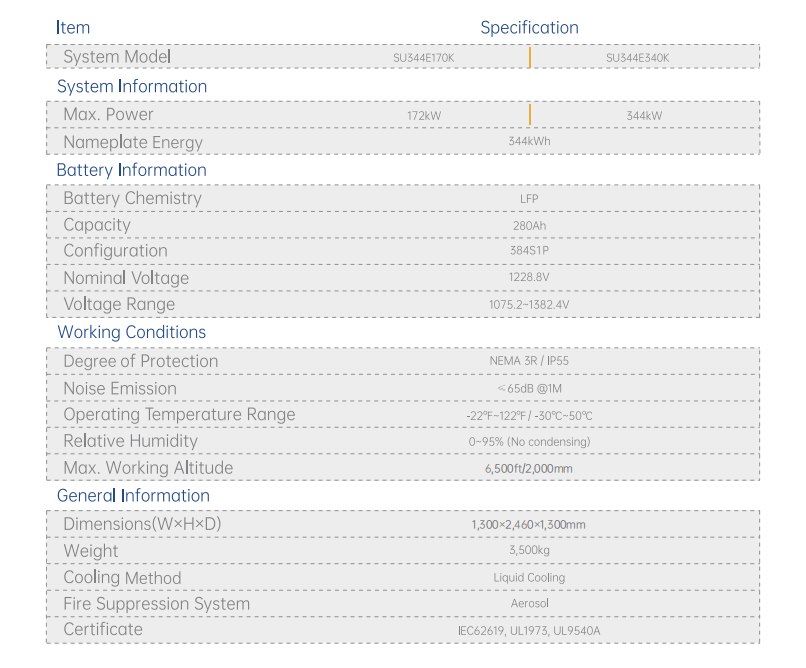Select the Nameplate Energy row label
806x668 pixels.
[133, 142]
